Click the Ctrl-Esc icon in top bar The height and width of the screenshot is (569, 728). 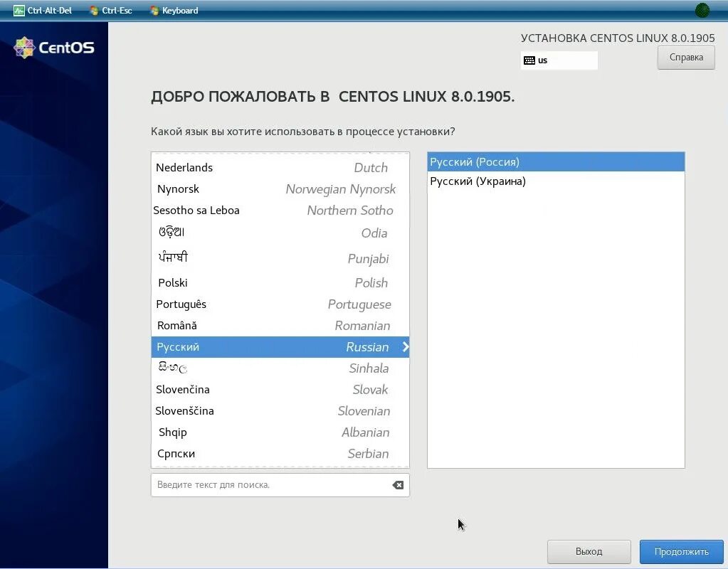94,11
